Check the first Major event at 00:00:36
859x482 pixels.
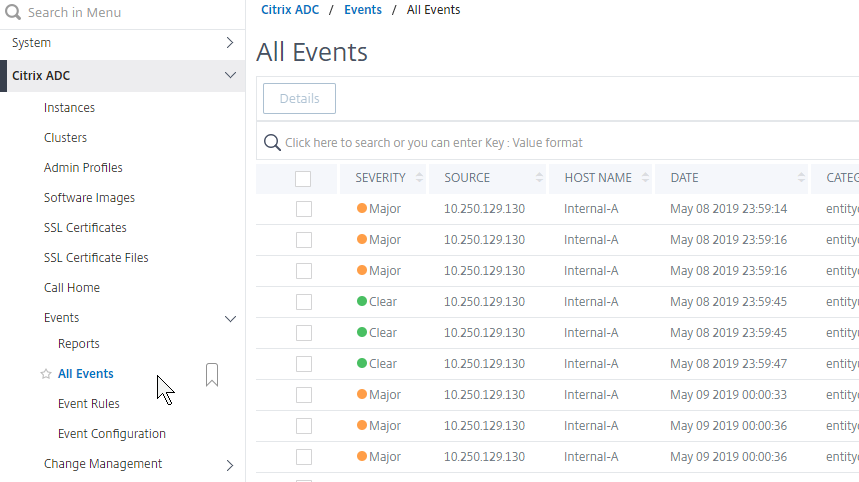pos(304,426)
